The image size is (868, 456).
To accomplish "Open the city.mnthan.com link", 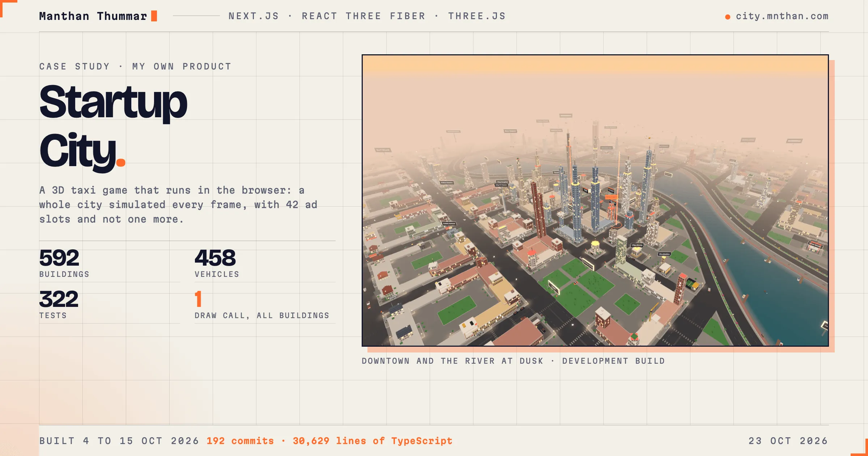I will (x=782, y=16).
